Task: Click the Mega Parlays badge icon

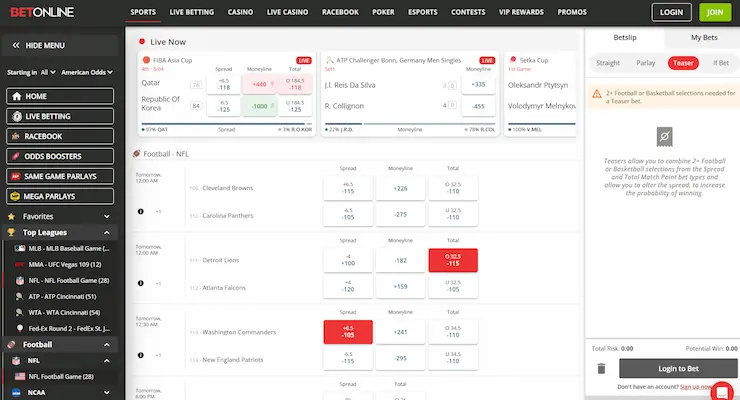Action: pyautogui.click(x=15, y=196)
